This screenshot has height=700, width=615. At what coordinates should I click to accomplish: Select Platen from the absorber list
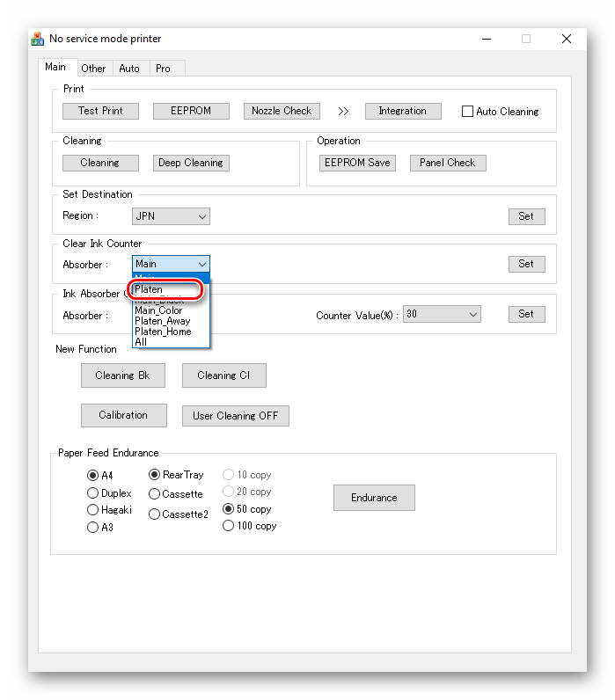pos(150,289)
